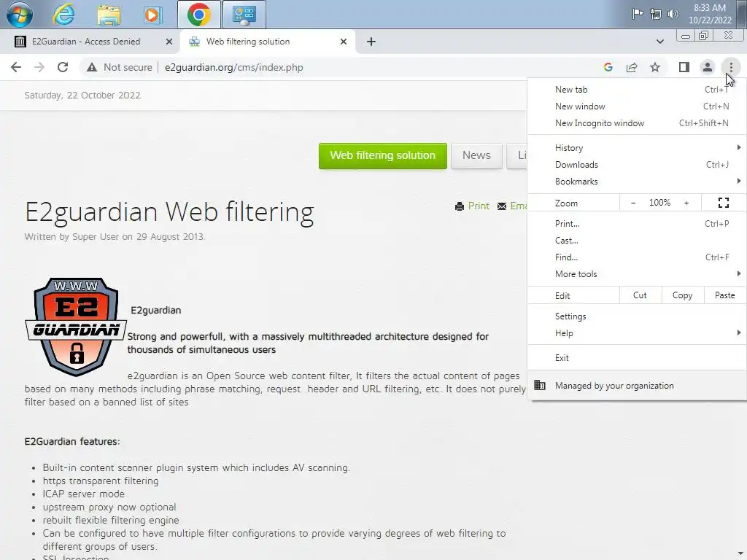Screen dimensions: 747x560
Task: Reload the page with the refresh icon
Action: tap(63, 67)
